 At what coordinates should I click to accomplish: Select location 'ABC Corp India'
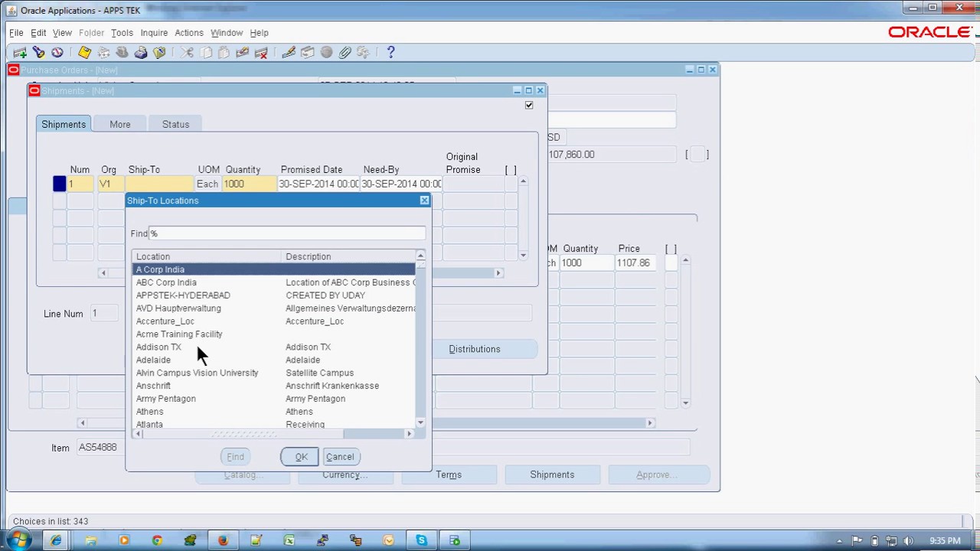pyautogui.click(x=166, y=282)
